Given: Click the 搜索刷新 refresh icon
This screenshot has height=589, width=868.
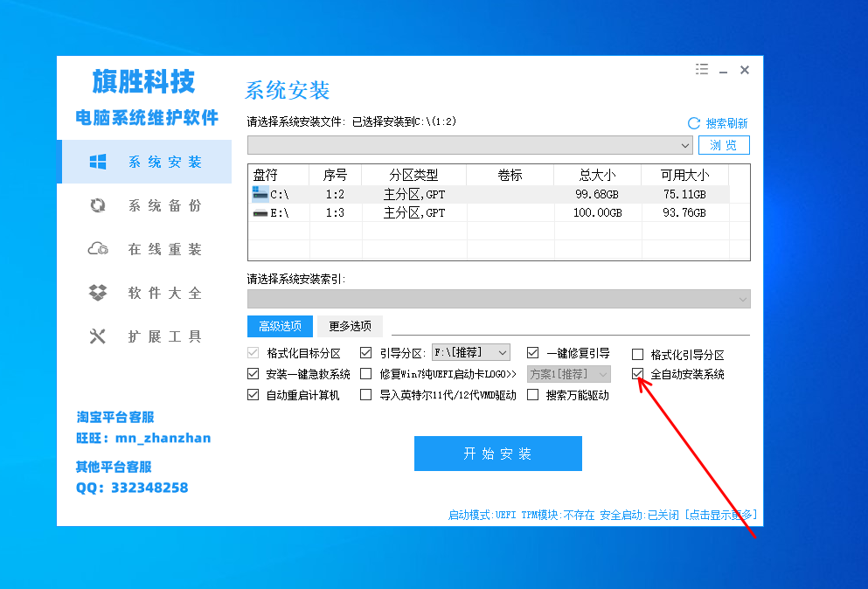Looking at the screenshot, I should click(x=694, y=122).
